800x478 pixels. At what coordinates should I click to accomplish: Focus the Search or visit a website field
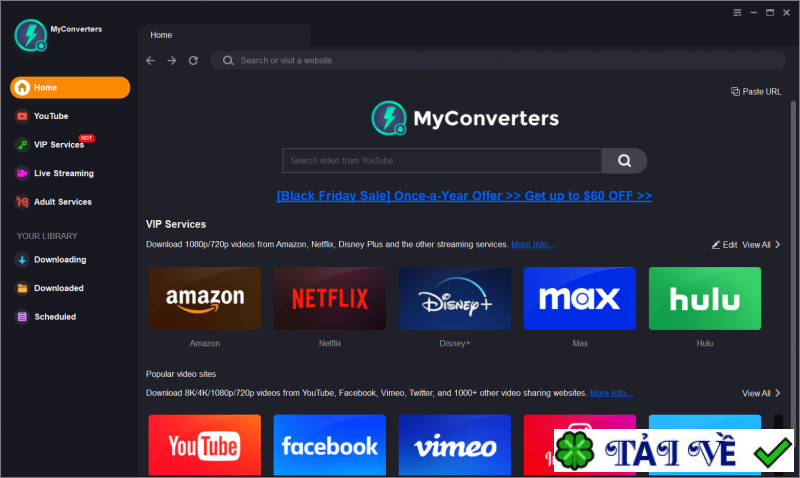498,61
